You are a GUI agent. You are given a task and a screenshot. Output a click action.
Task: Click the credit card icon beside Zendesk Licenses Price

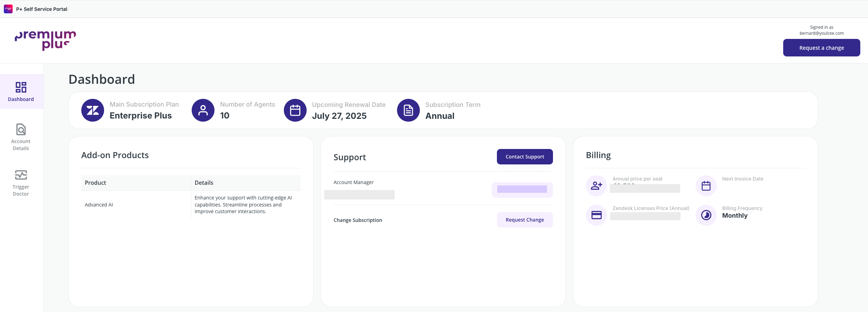point(596,215)
